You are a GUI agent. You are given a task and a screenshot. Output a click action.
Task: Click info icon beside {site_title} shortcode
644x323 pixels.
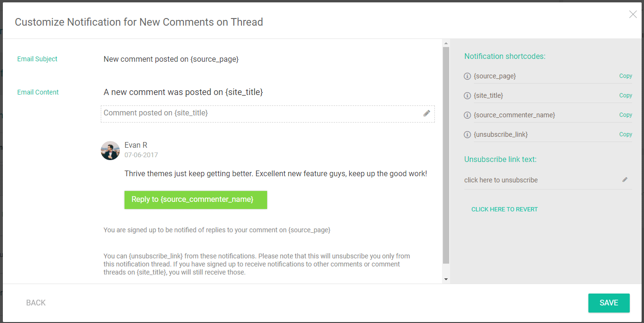tap(467, 95)
